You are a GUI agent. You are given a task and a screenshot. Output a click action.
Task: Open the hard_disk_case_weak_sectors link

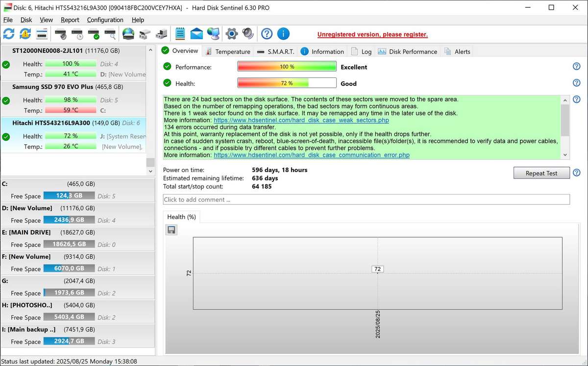point(301,120)
